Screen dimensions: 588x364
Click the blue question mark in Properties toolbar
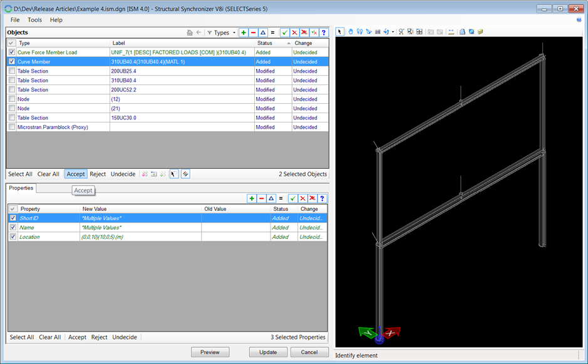(323, 198)
